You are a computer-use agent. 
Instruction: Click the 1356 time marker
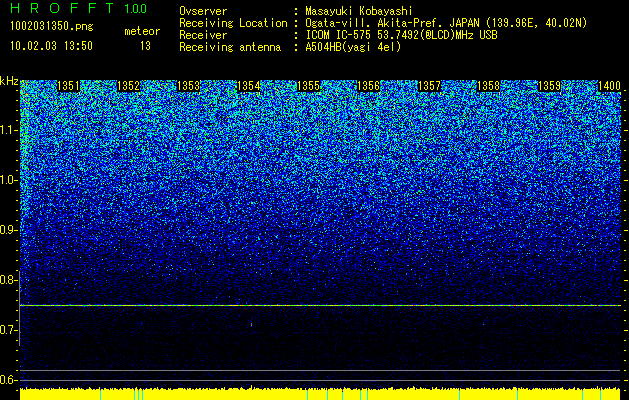tap(369, 86)
